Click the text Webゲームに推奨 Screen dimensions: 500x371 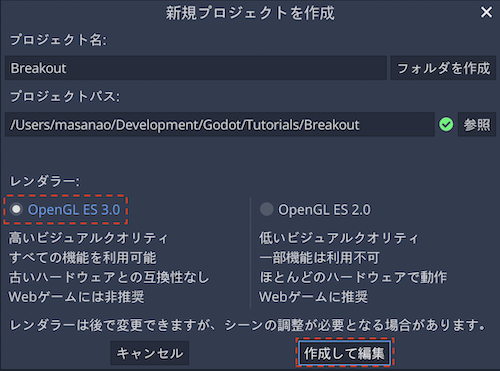314,297
